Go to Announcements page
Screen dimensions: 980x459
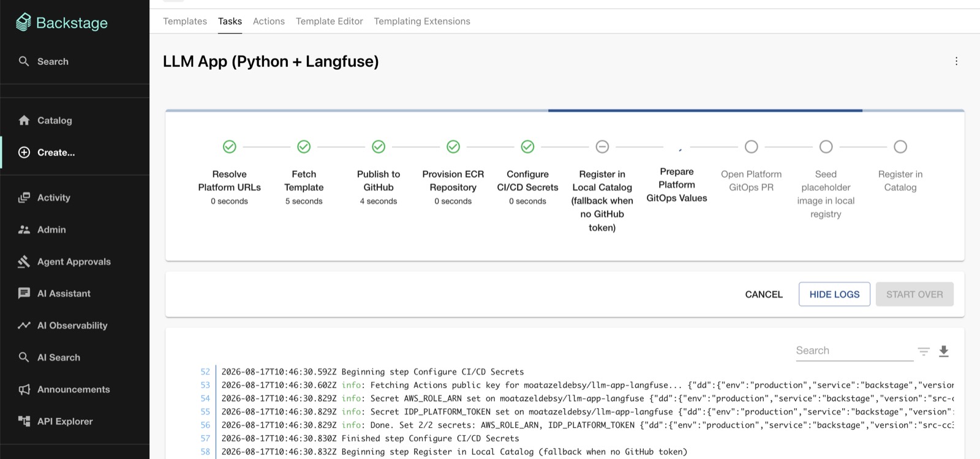tap(73, 389)
